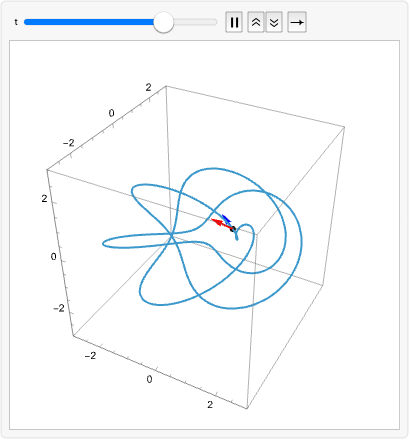This screenshot has width=411, height=440.
Task: Click the t slider thumb
Action: pos(163,22)
